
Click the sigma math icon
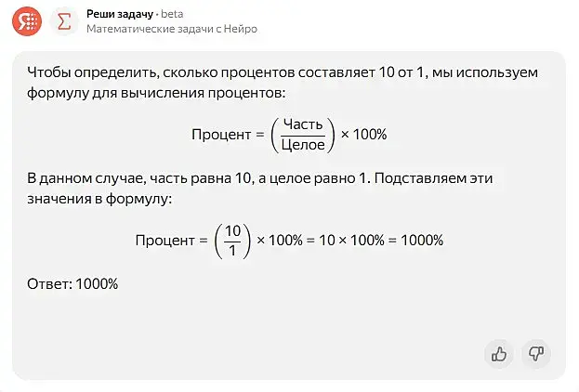coord(63,21)
